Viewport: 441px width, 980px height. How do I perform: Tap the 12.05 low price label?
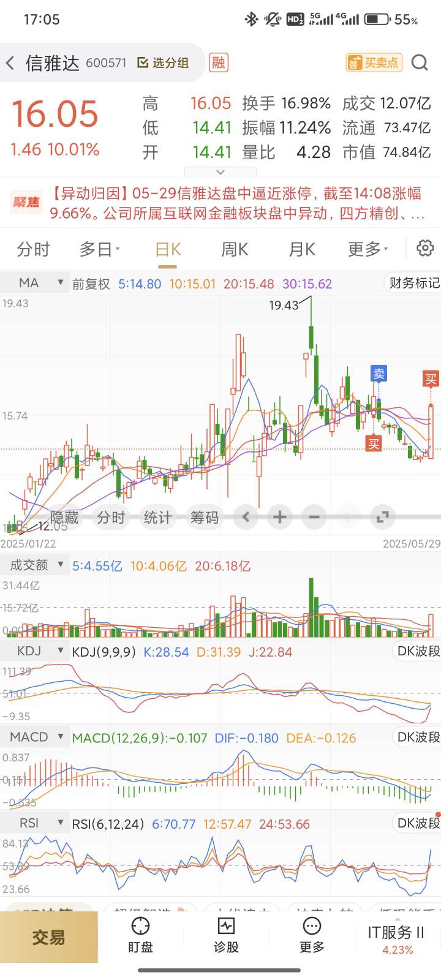(53, 526)
